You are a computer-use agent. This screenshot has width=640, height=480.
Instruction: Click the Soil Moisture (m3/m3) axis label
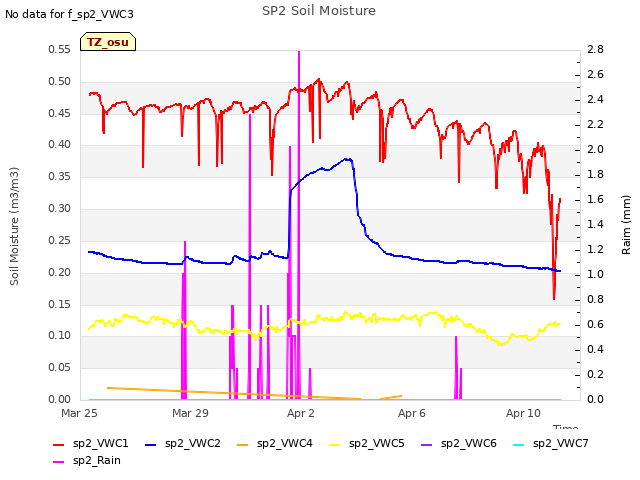click(x=14, y=226)
